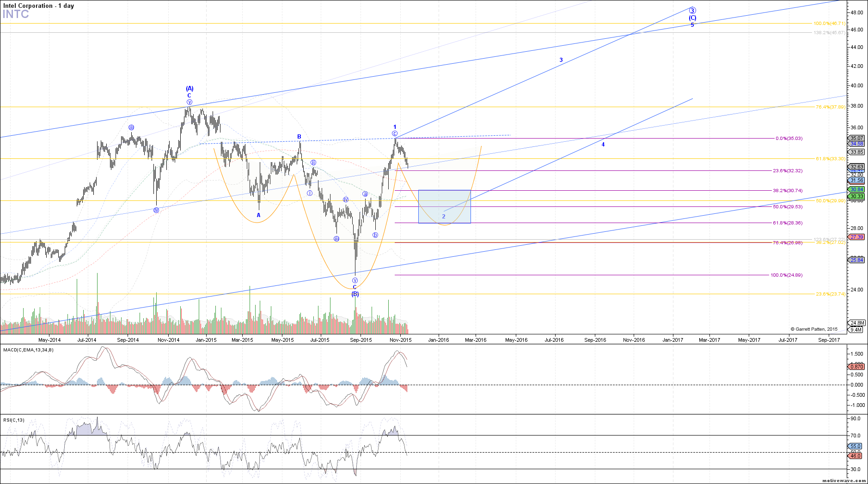Click the 0.0%(35.03) Fibonacci label

click(x=789, y=138)
